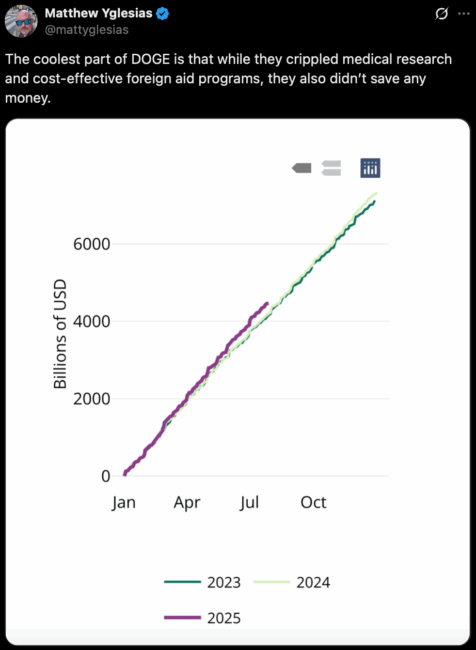Click the purple 2025 legend line swatch
The image size is (476, 650).
(x=182, y=618)
